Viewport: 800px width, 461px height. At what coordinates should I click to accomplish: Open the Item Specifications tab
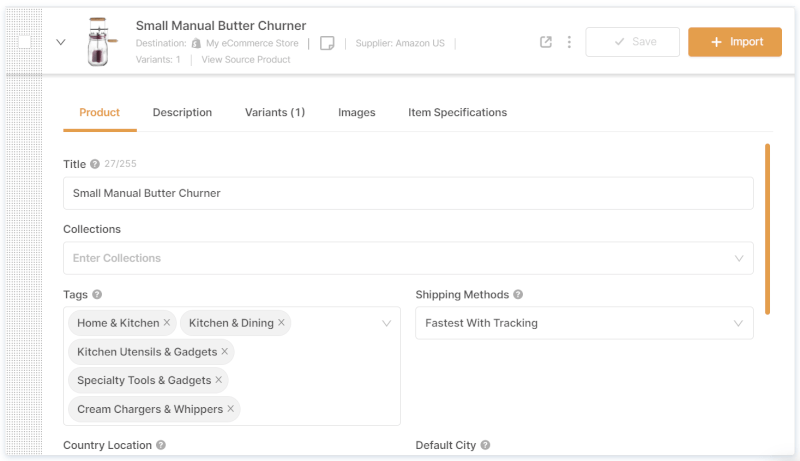coord(457,113)
